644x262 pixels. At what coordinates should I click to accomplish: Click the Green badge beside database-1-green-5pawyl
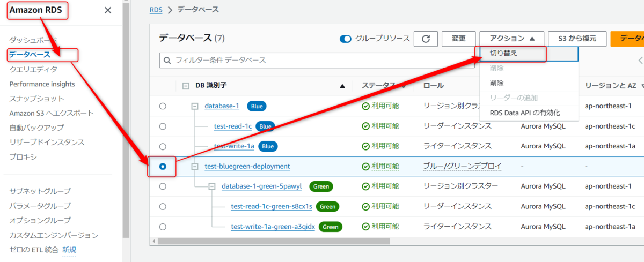[x=321, y=186]
